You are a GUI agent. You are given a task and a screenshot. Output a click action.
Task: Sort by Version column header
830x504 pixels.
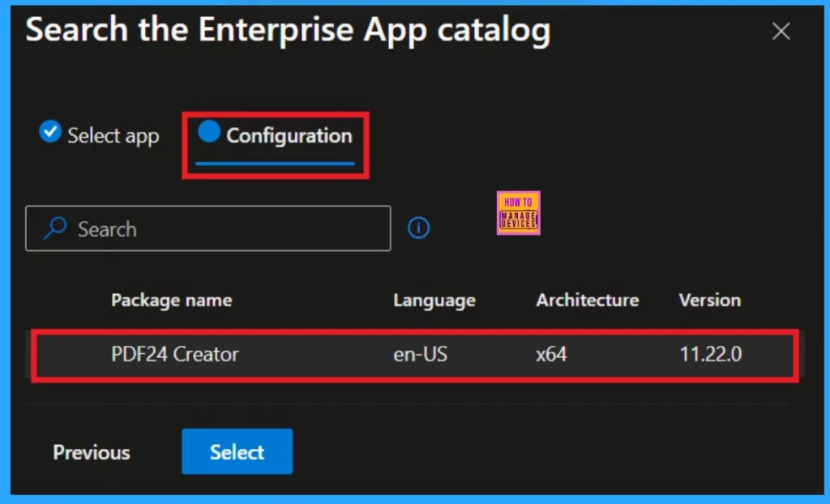pyautogui.click(x=710, y=300)
